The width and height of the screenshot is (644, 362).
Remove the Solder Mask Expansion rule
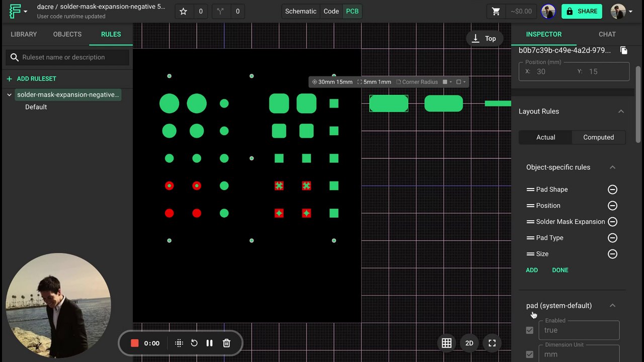click(x=612, y=222)
